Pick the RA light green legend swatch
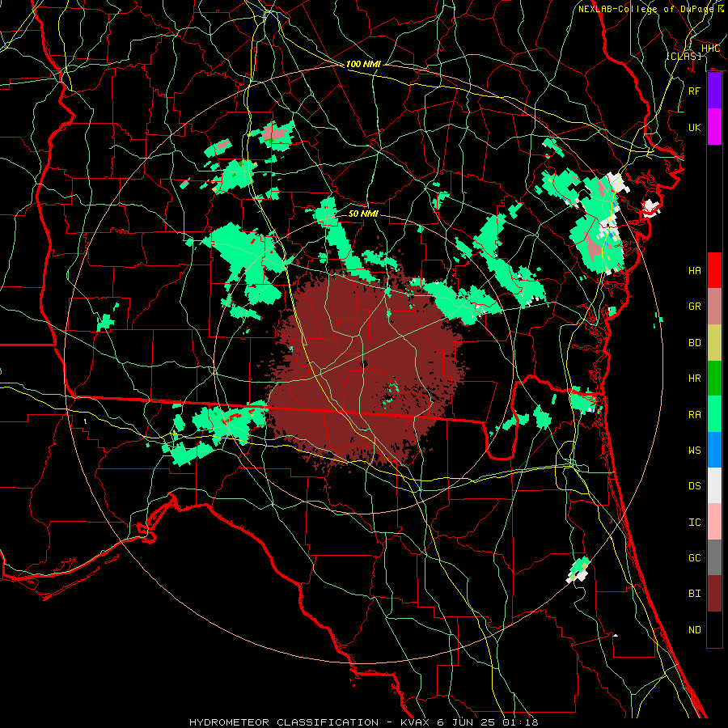The image size is (728, 728). click(x=714, y=413)
